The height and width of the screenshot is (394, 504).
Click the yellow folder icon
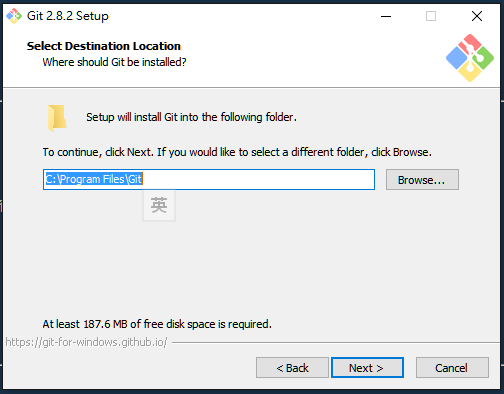(x=57, y=117)
